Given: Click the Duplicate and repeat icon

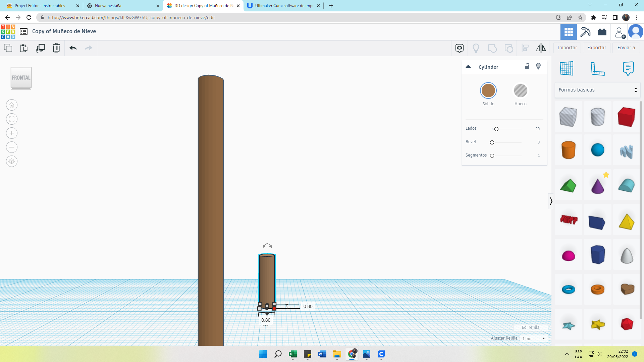Looking at the screenshot, I should 40,48.
